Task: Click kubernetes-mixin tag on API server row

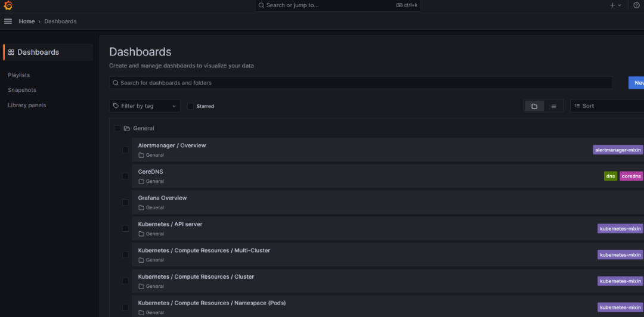Action: coord(620,229)
